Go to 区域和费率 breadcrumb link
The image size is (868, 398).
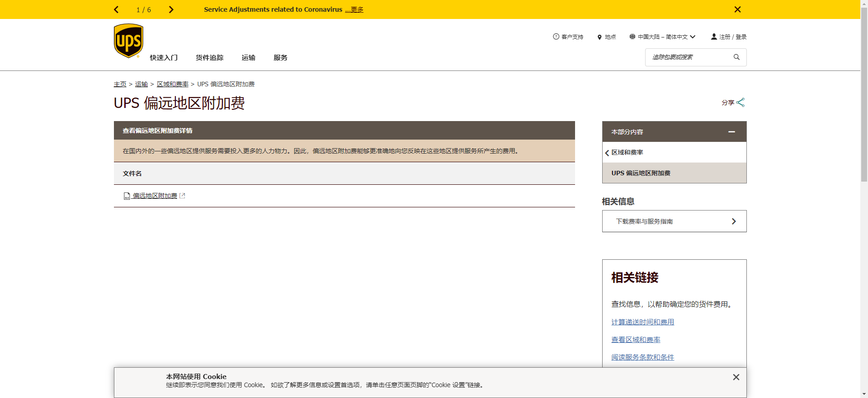(x=173, y=84)
